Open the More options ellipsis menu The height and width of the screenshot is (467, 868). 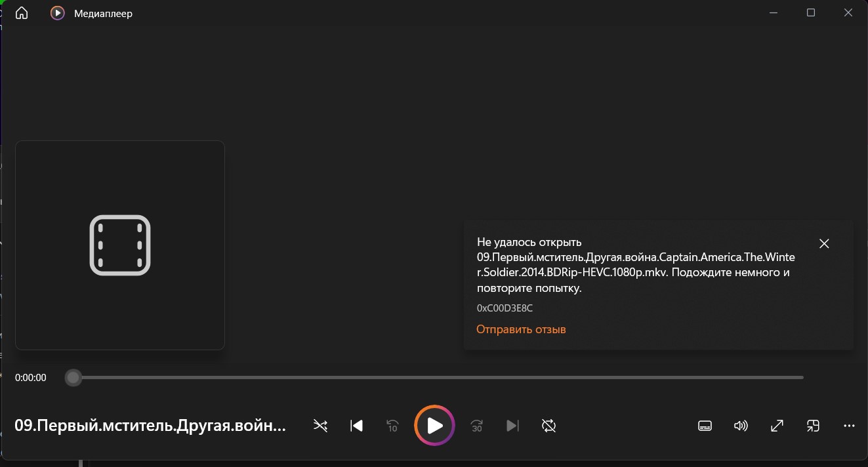849,426
